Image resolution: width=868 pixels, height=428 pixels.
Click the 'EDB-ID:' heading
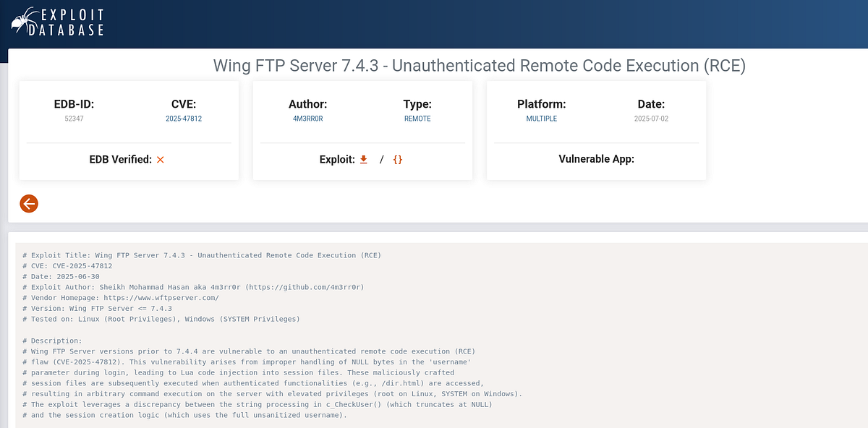[x=75, y=104]
